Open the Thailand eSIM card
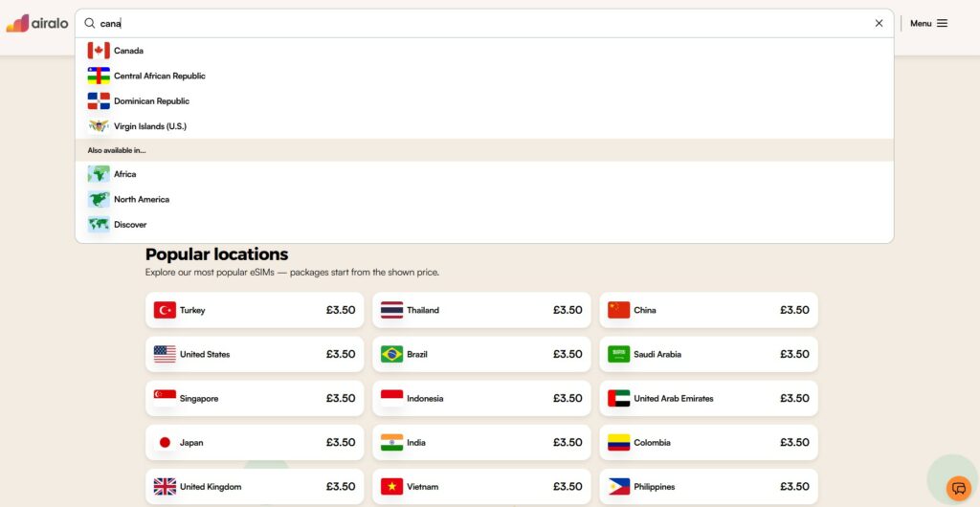 click(x=481, y=310)
